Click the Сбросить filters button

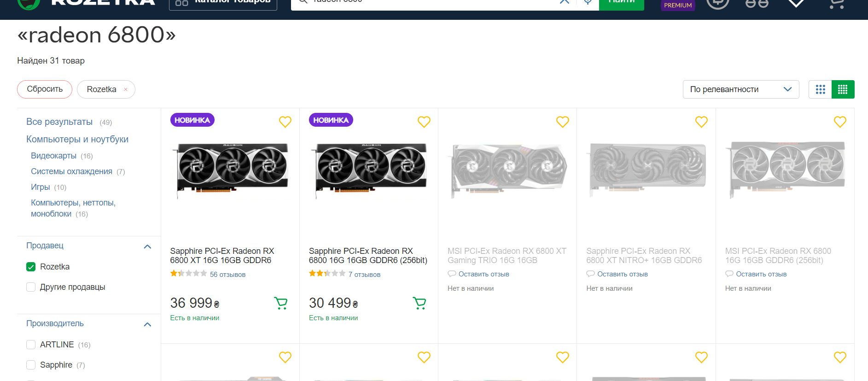(x=45, y=89)
